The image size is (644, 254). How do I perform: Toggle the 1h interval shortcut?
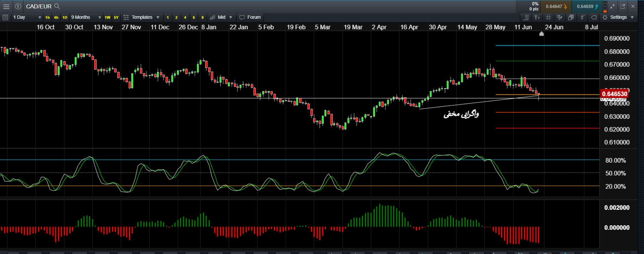click(x=47, y=17)
